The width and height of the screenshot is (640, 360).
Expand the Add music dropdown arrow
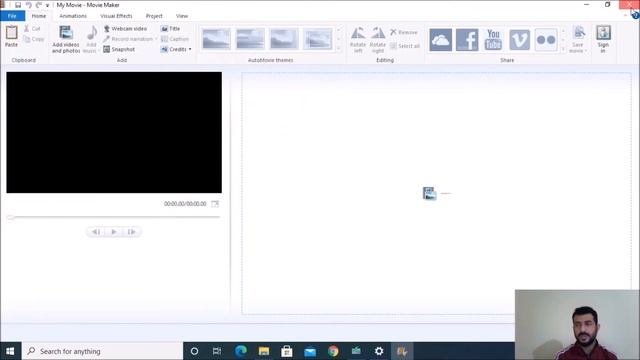[x=98, y=51]
